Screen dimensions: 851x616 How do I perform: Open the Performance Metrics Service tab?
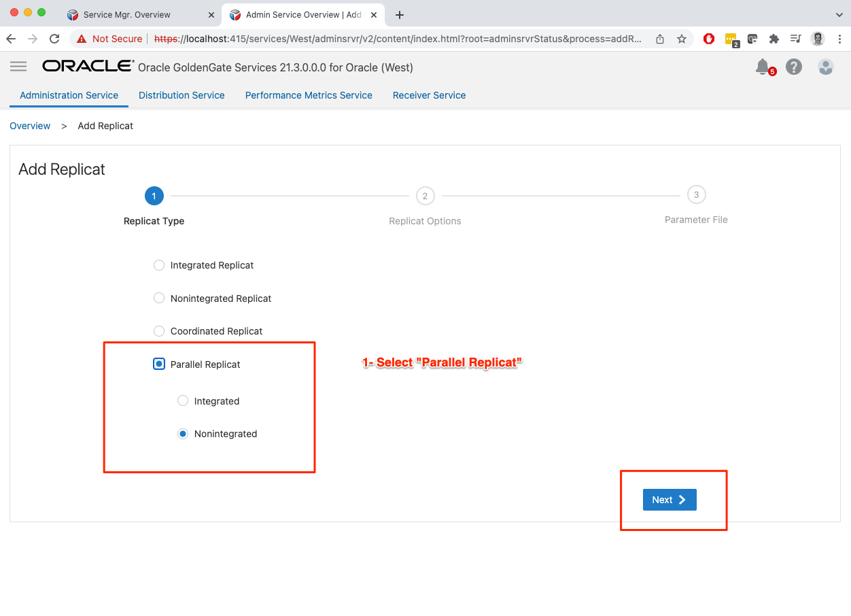[x=309, y=95]
